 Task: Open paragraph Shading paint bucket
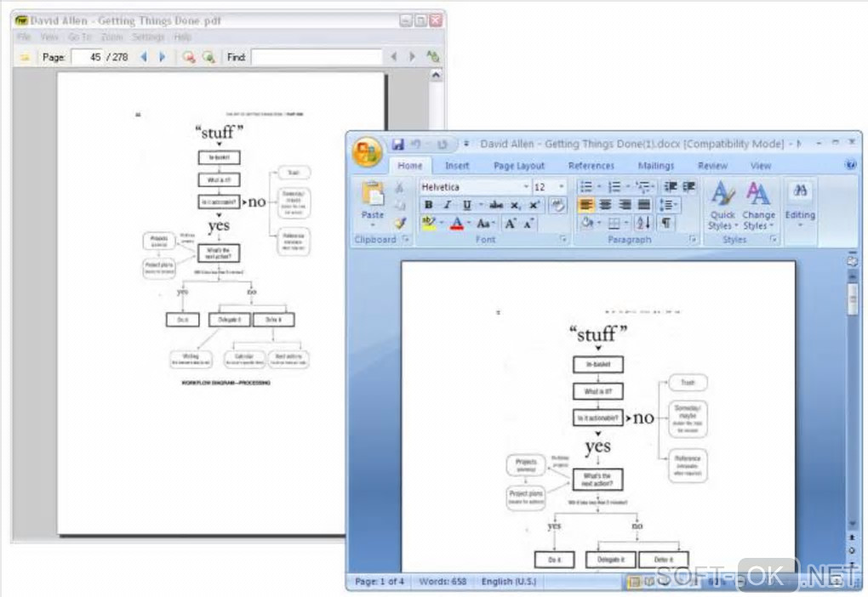tap(587, 223)
